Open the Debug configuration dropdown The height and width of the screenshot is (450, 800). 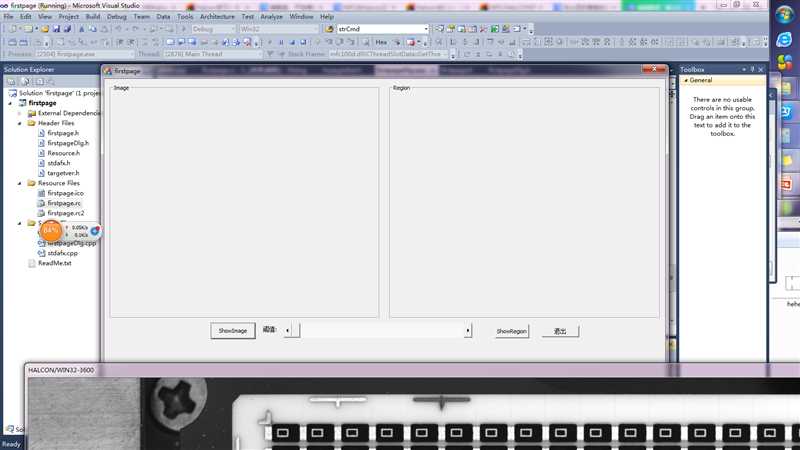pyautogui.click(x=213, y=29)
